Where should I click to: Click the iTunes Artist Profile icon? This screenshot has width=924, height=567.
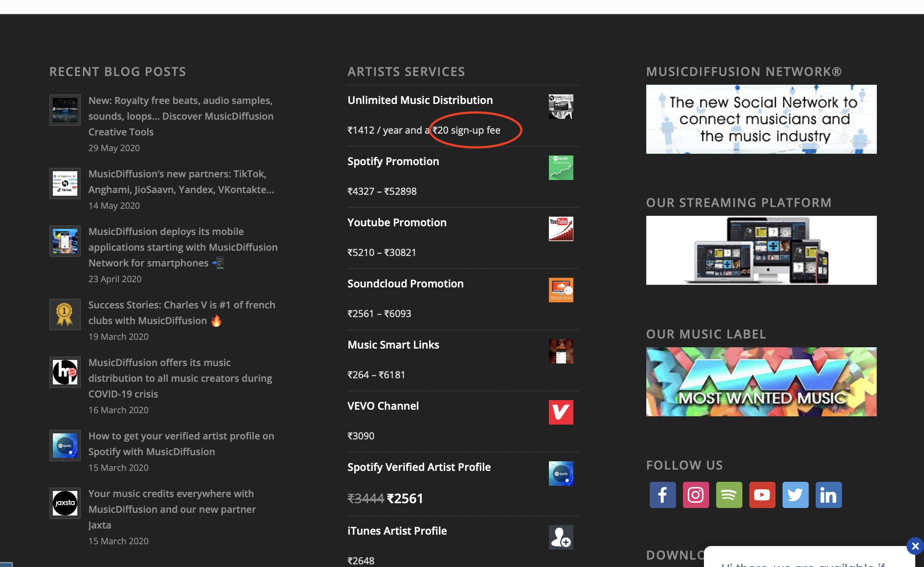561,537
